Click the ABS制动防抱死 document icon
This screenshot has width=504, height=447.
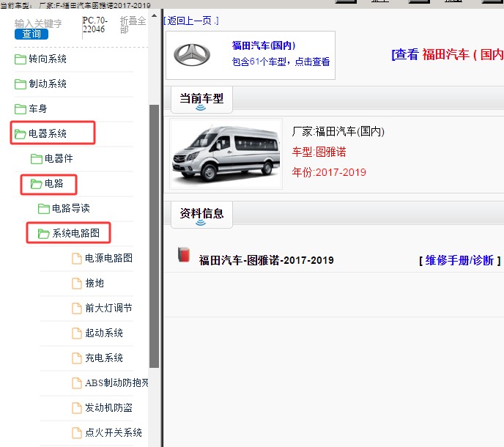pos(76,383)
